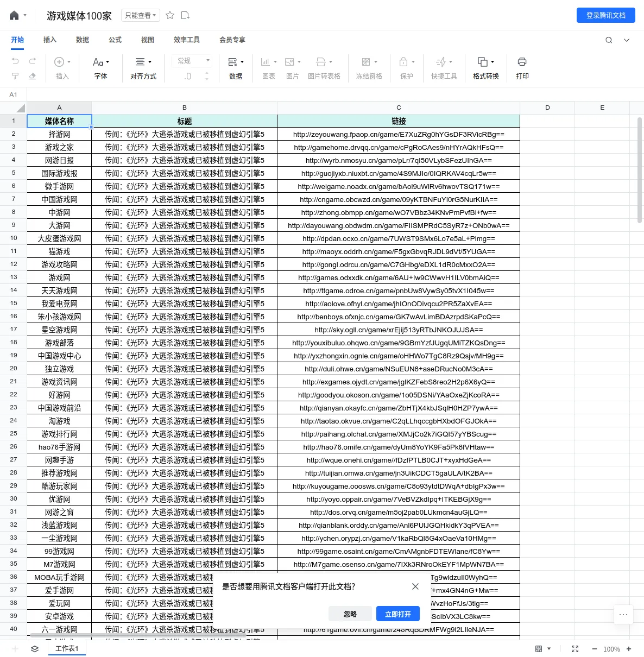Select the format painter icon
The height and width of the screenshot is (657, 644).
(15, 76)
